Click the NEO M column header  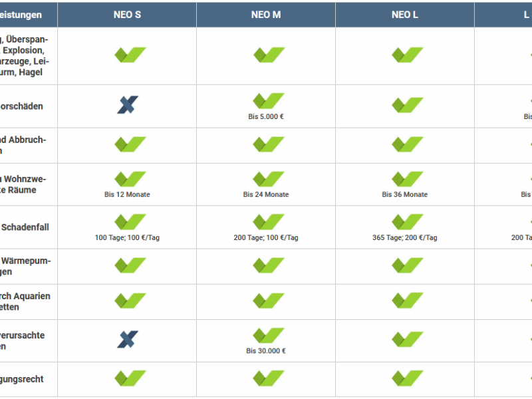point(266,15)
